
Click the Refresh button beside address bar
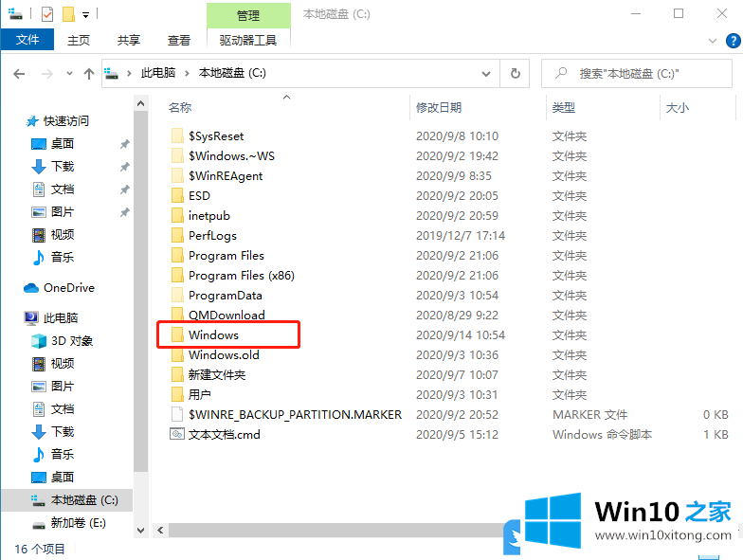515,73
